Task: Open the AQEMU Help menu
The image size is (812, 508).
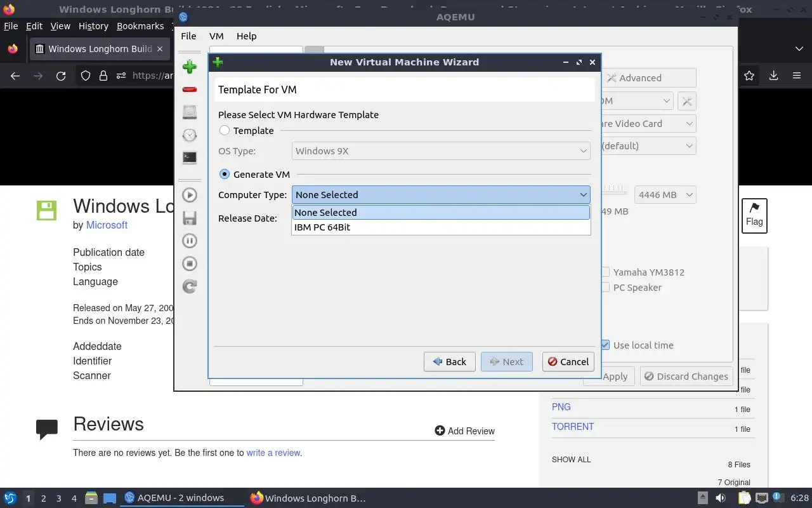Action: point(246,36)
